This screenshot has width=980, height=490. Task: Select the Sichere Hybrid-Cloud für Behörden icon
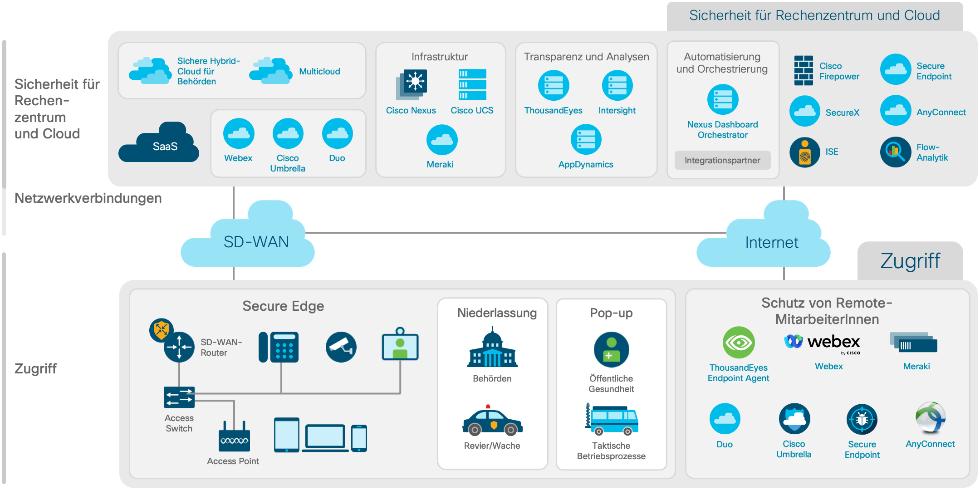coord(150,71)
